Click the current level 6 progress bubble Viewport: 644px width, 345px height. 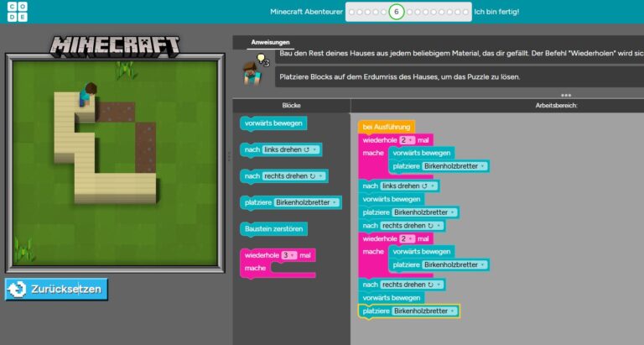[x=397, y=12]
